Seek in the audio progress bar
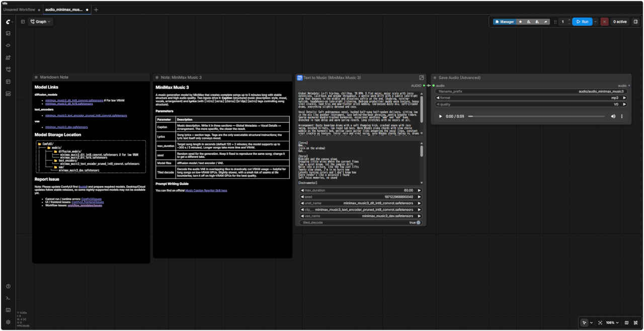This screenshot has height=331, width=644. click(536, 116)
